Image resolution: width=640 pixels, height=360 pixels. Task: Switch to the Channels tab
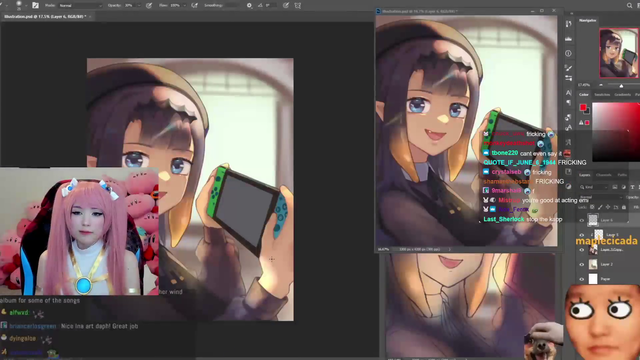pyautogui.click(x=604, y=175)
